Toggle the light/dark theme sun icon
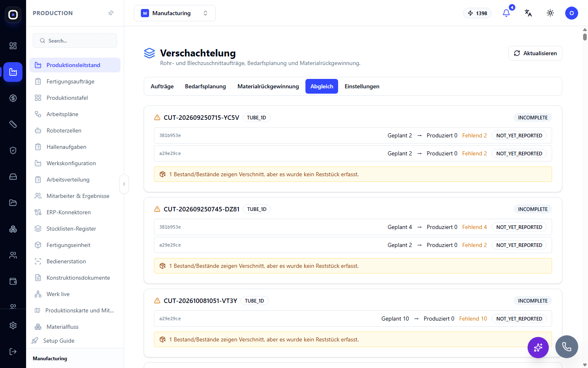The image size is (588, 368). point(550,13)
